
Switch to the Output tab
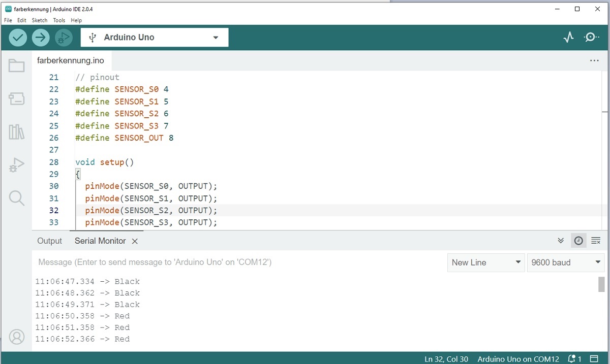49,241
